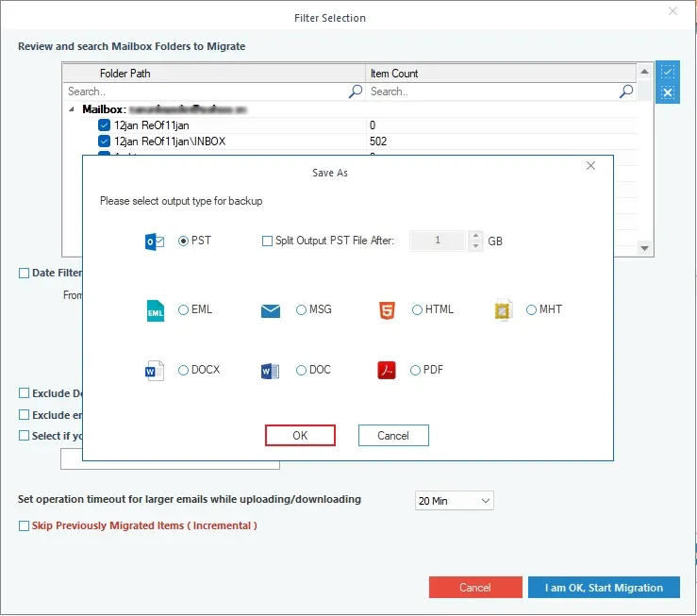The height and width of the screenshot is (616, 697).
Task: Decrease the split size in GB
Action: tap(475, 246)
